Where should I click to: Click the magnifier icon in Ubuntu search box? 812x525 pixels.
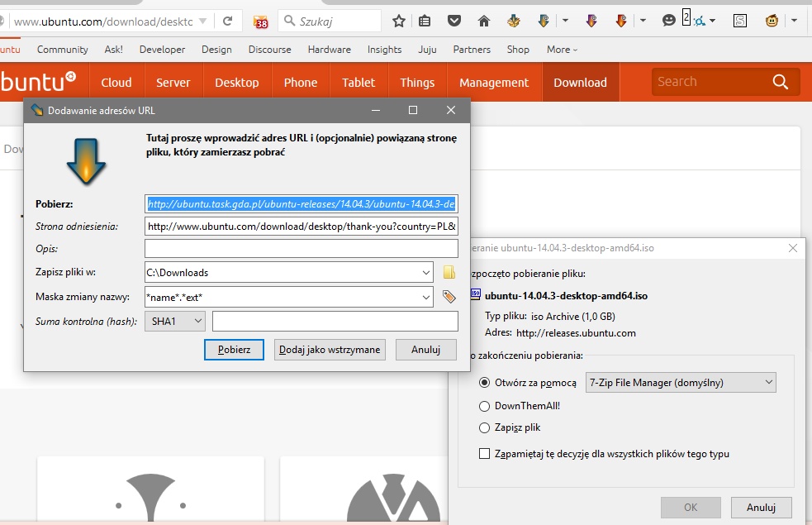click(781, 82)
